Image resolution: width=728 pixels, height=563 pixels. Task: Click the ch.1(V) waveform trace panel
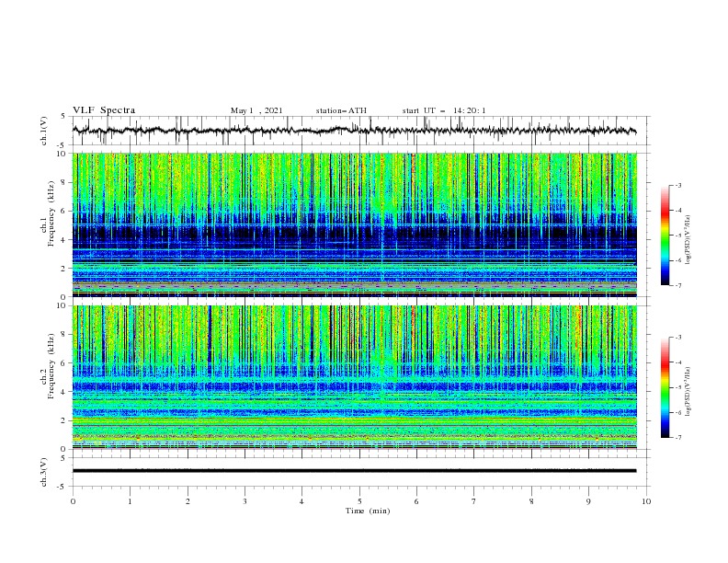(360, 131)
